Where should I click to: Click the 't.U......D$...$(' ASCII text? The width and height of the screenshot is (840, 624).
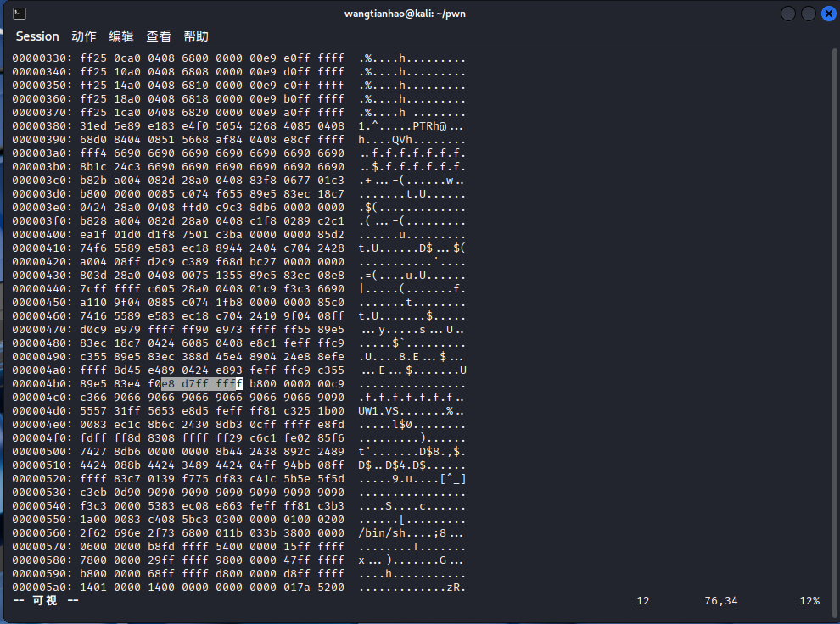412,248
